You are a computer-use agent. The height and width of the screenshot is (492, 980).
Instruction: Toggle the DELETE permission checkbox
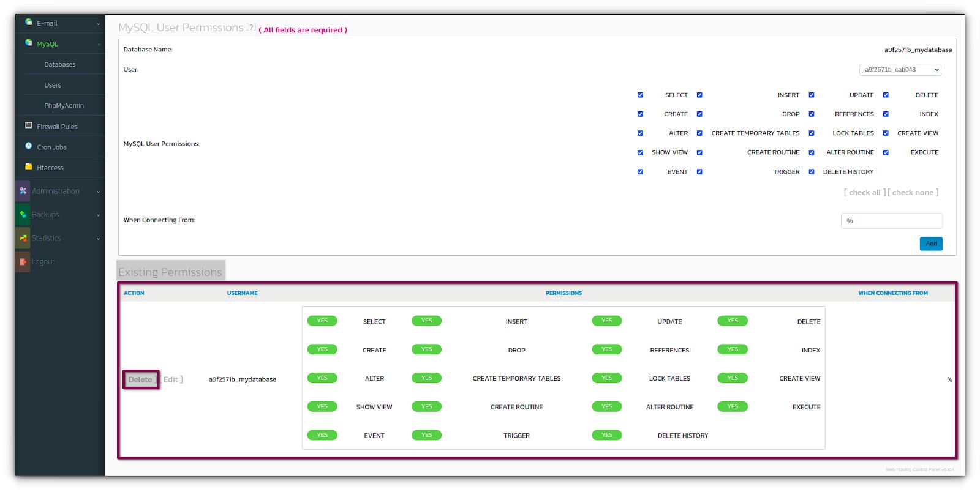(x=886, y=95)
